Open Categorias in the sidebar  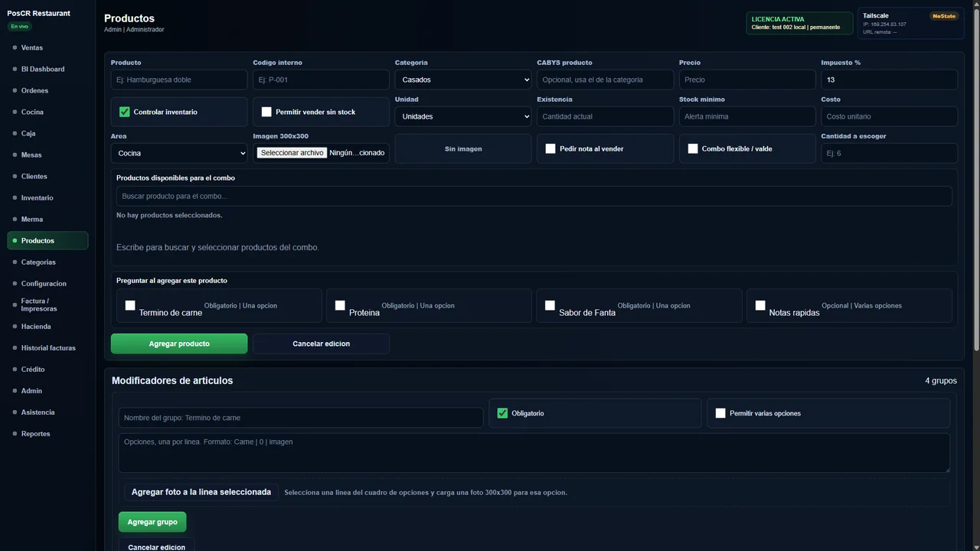(47, 262)
